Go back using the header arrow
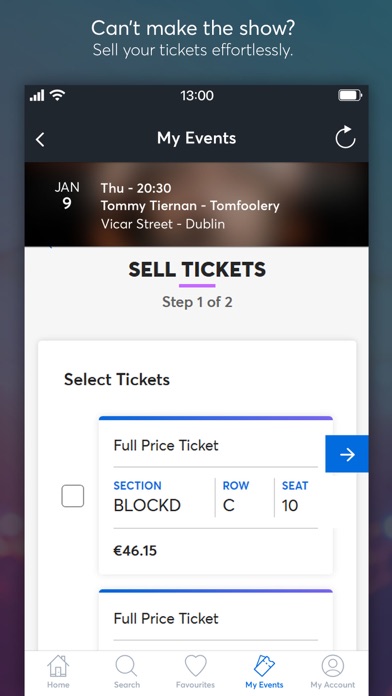This screenshot has width=392, height=696. click(40, 139)
